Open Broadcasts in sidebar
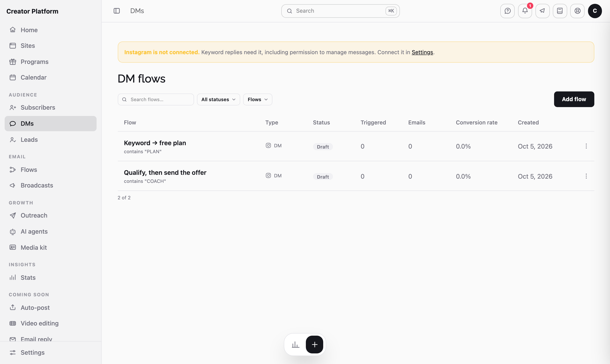610x364 pixels. coord(51,185)
